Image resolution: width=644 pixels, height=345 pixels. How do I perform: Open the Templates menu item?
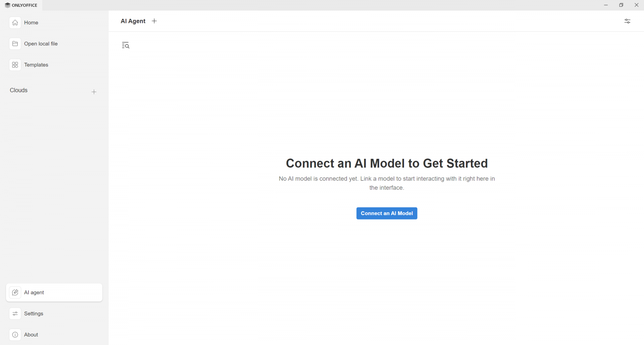(36, 65)
